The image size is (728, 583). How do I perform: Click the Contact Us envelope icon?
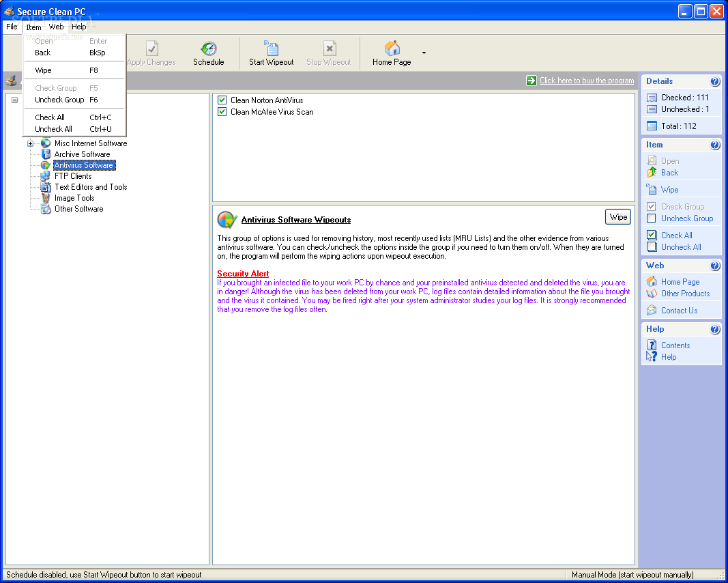652,311
